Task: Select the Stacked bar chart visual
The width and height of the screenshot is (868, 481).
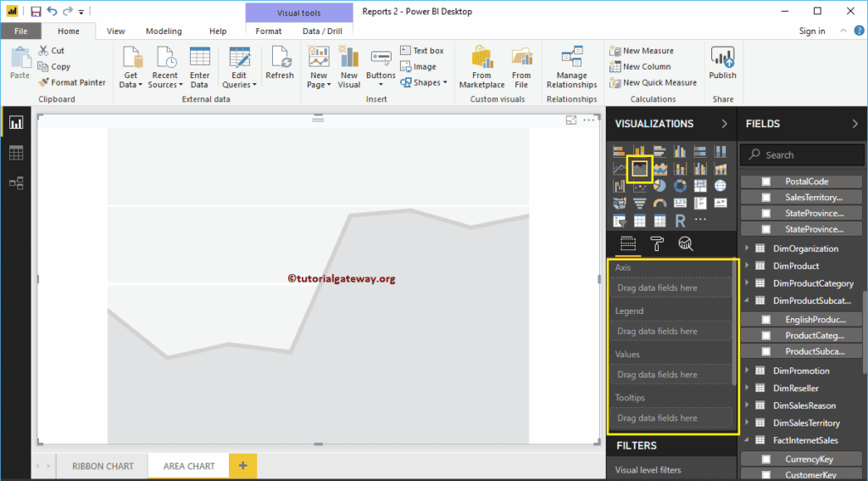Action: pos(619,151)
